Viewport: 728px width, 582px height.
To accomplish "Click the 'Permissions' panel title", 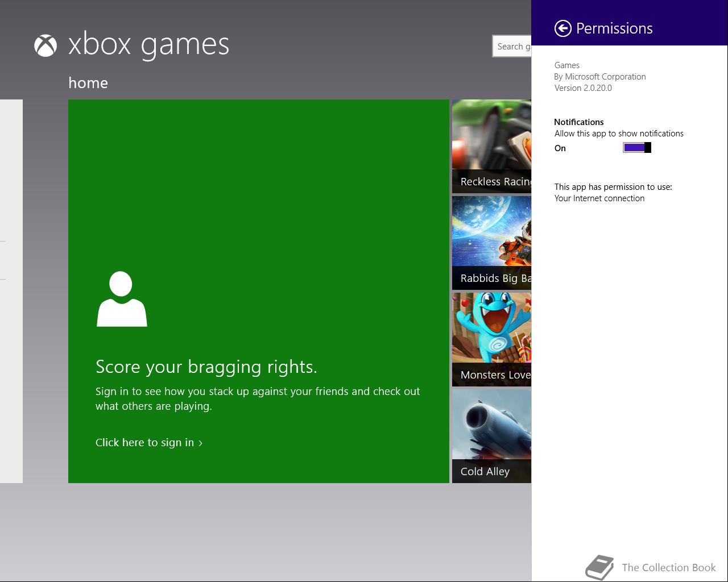I will (614, 28).
